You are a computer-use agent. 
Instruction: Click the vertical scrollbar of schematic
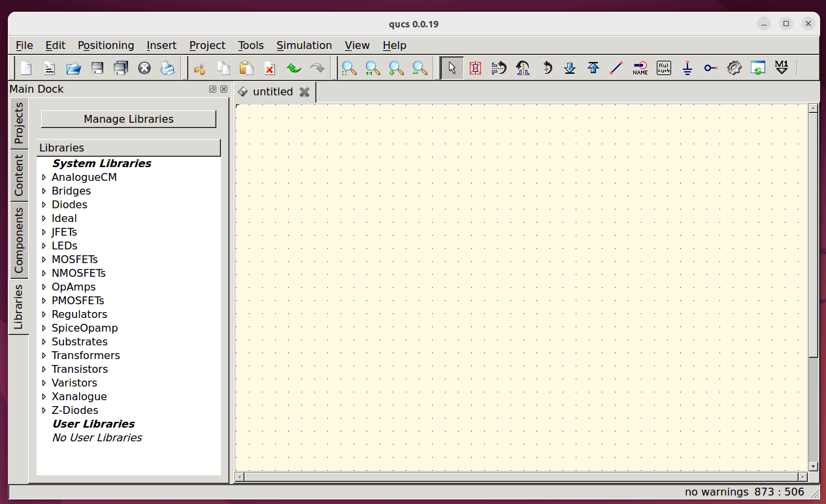pos(813,235)
